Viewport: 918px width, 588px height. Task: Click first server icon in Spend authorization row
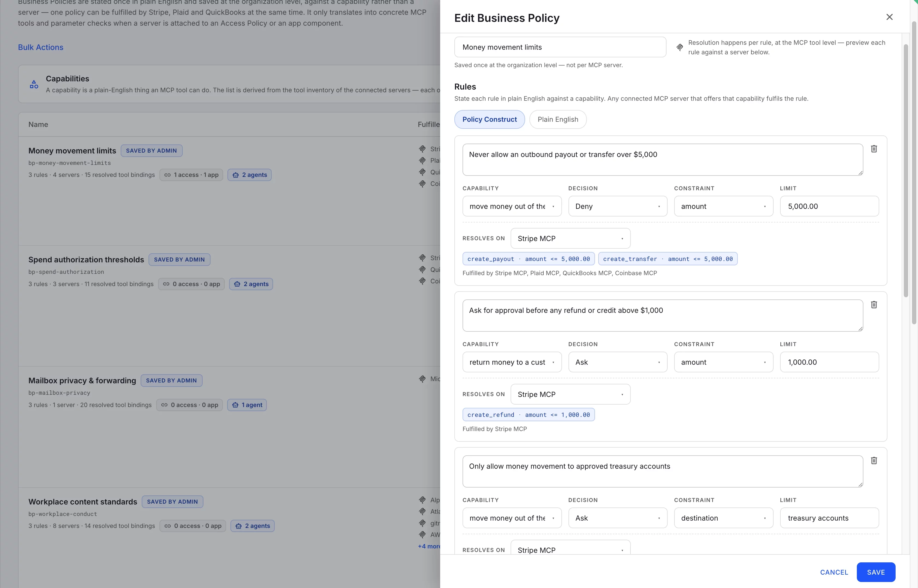(x=422, y=258)
